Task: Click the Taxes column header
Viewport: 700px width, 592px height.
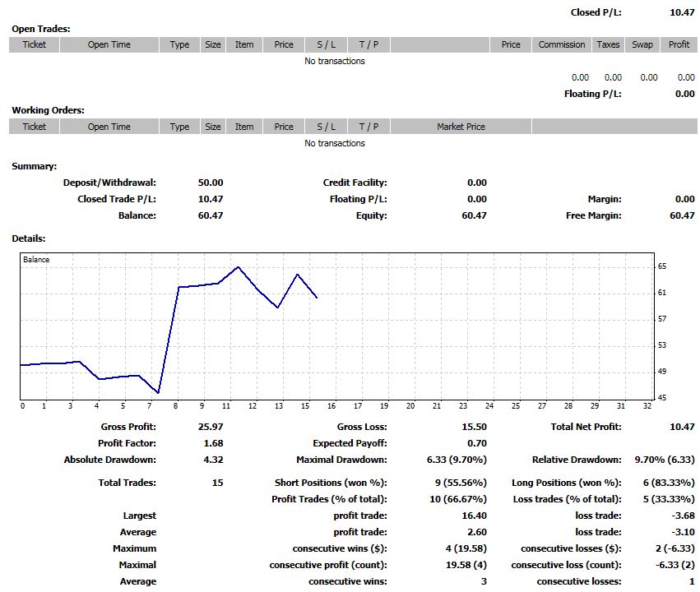Action: 608,44
